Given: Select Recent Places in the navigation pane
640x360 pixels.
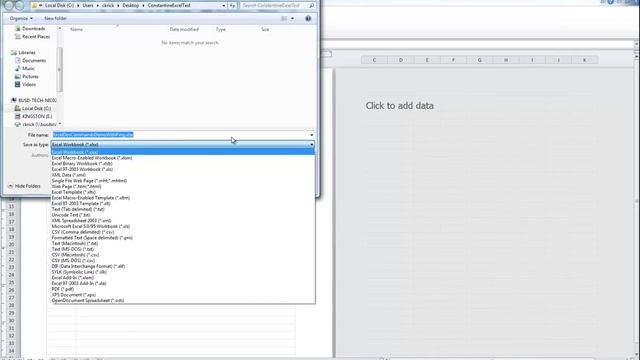Looking at the screenshot, I should click(36, 37).
